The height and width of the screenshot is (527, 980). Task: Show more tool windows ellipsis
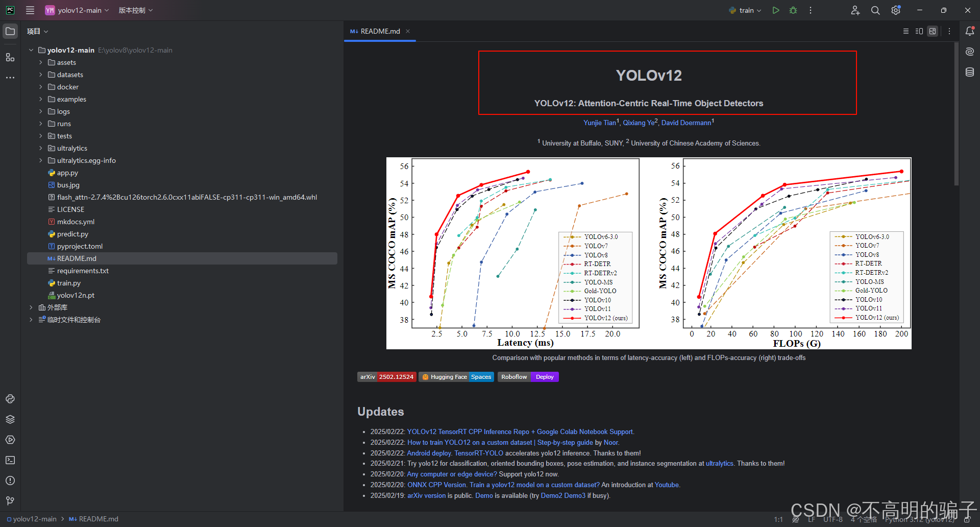(10, 78)
